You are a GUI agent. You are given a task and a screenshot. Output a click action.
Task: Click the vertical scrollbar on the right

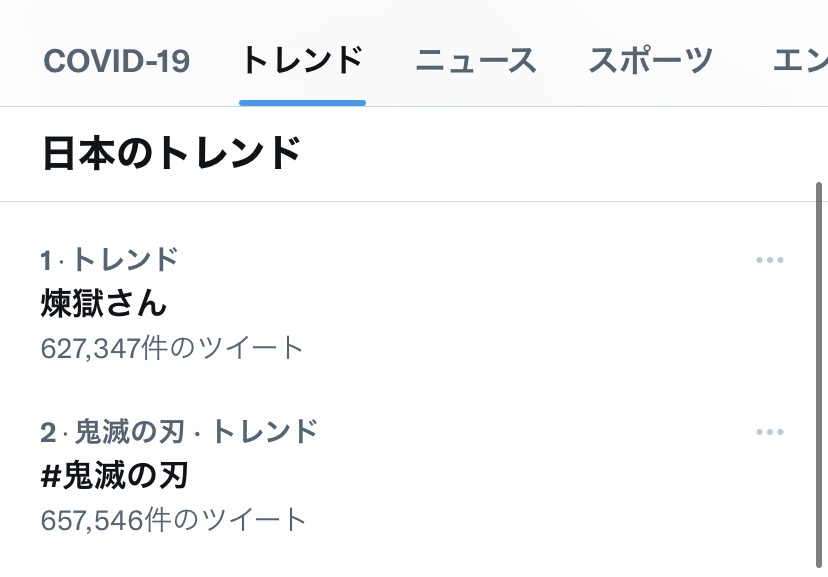coord(819,375)
